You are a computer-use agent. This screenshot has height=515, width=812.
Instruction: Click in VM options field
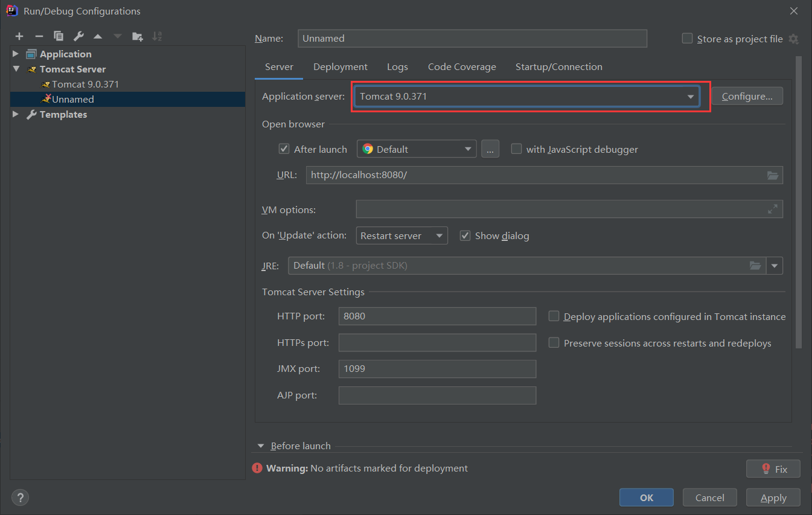569,209
